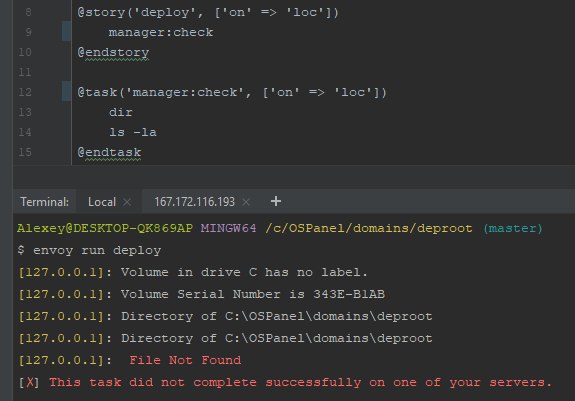
Task: Place cursor on indented manager:check line
Action: pyautogui.click(x=161, y=32)
